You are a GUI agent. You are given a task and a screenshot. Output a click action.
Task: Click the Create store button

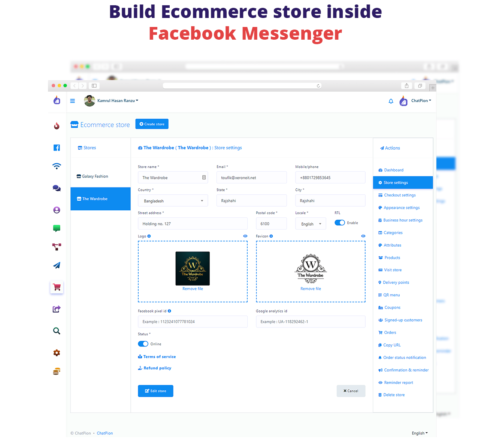pyautogui.click(x=152, y=124)
